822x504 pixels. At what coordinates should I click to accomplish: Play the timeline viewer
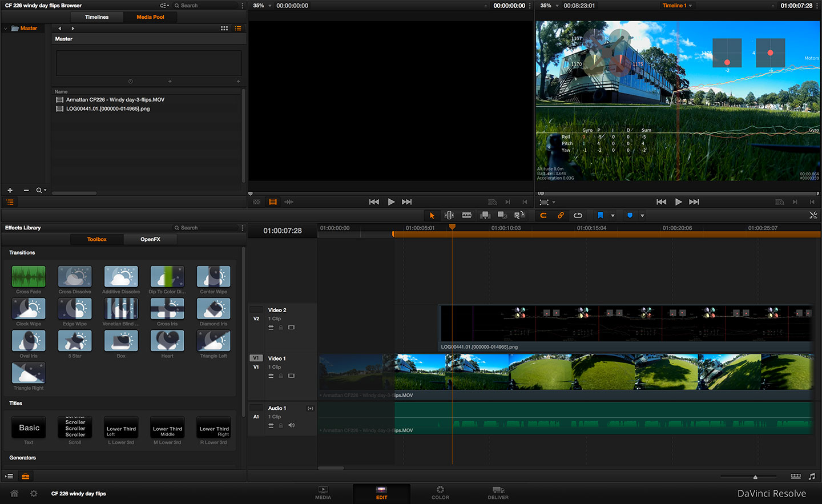click(678, 202)
